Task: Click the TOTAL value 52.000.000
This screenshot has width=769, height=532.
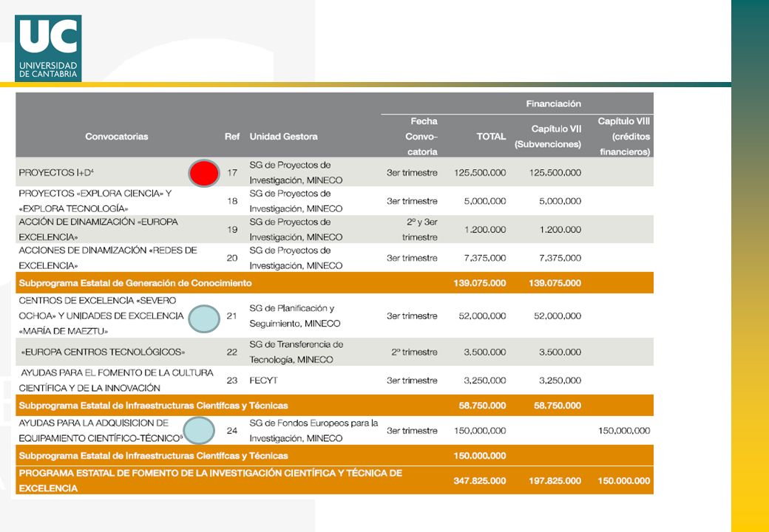Action: [x=483, y=316]
